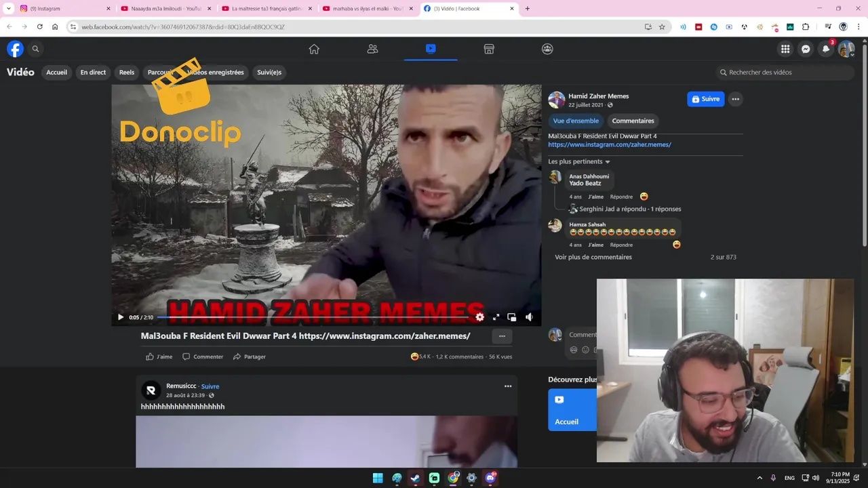Open video in picture-in-picture mini player
868x488 pixels.
tap(512, 317)
